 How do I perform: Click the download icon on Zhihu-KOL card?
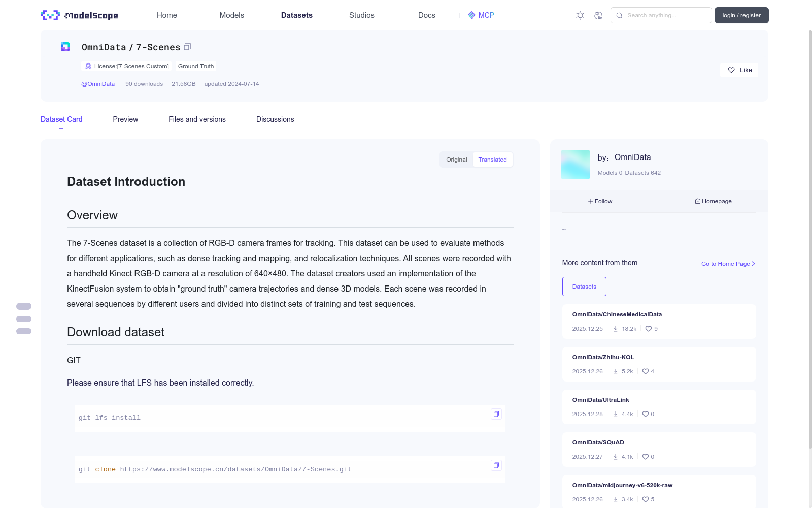coord(616,371)
